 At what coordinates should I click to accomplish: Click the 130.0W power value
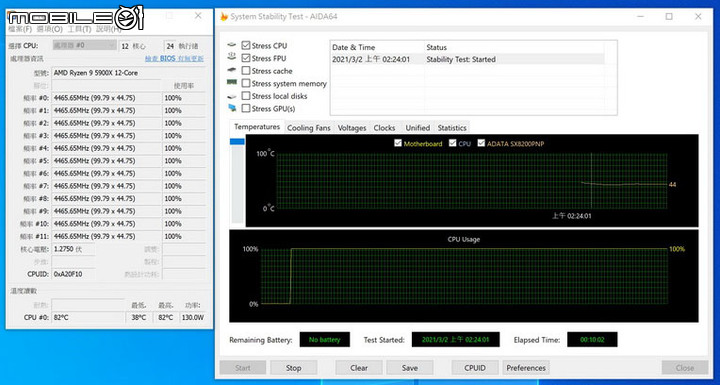(x=192, y=317)
